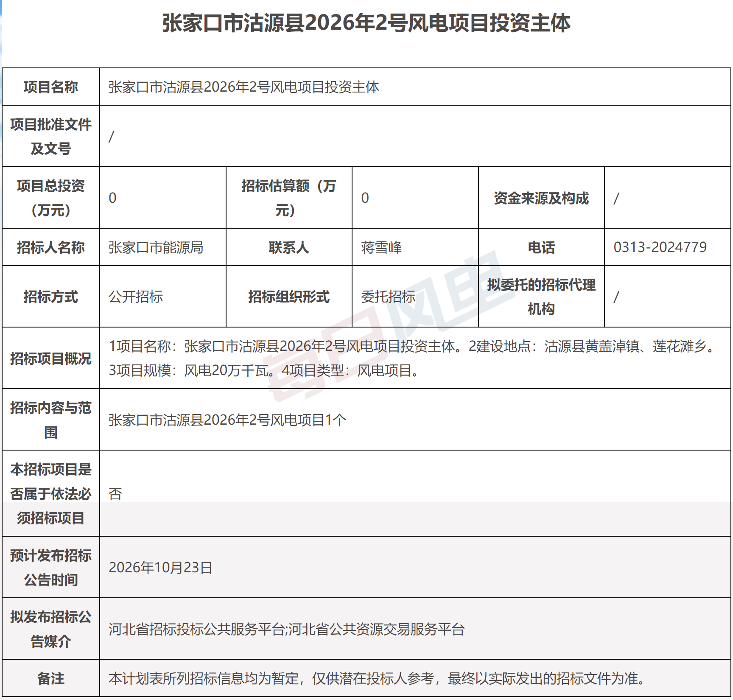Click the 委托招标 cell value

point(388,297)
